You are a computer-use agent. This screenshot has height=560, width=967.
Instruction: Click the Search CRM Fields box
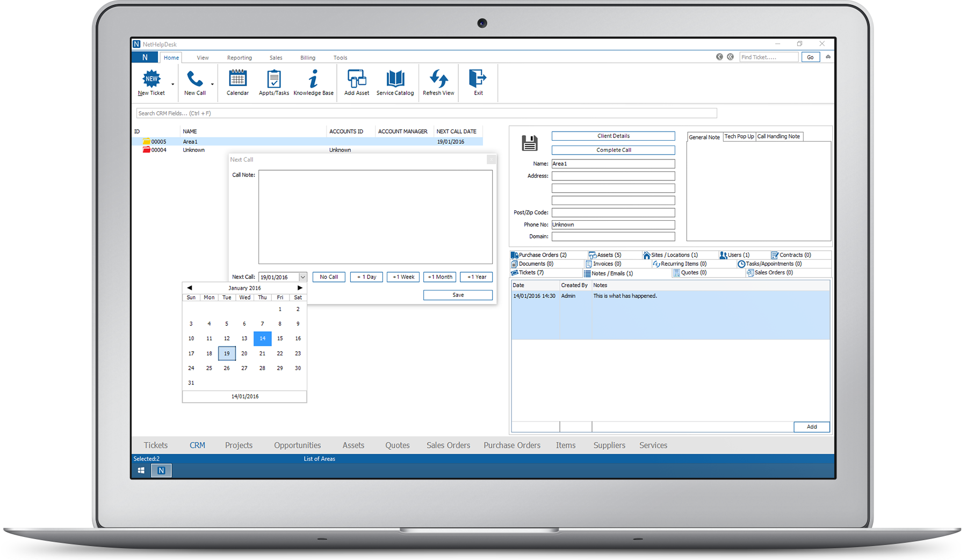tap(427, 113)
